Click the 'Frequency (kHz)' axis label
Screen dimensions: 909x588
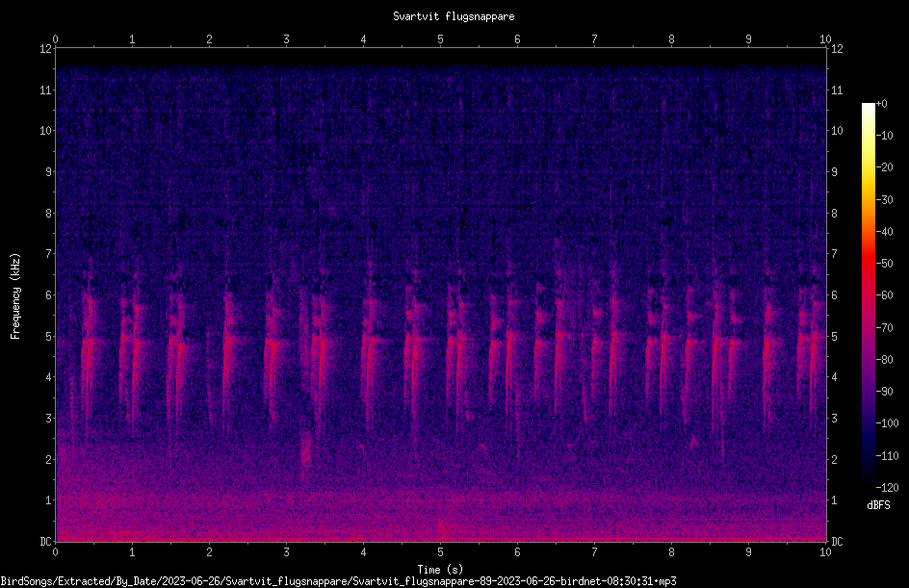[x=15, y=296]
